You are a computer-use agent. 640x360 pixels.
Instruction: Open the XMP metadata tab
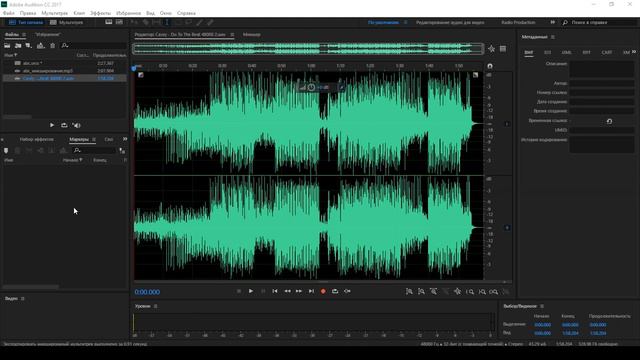626,53
